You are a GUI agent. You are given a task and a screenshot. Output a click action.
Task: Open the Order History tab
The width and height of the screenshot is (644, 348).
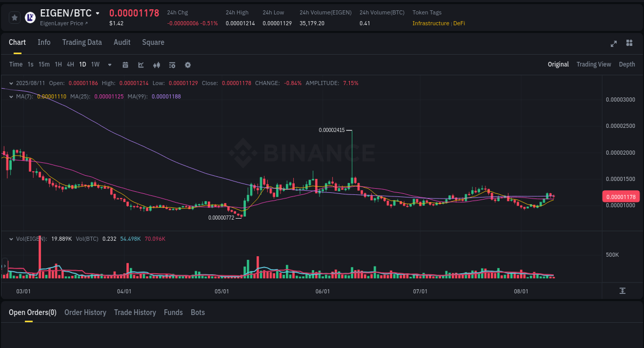[x=85, y=312]
